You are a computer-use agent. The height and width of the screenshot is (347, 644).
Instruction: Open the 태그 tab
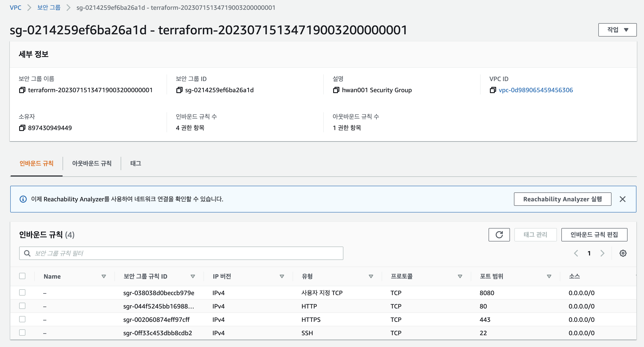pos(135,163)
